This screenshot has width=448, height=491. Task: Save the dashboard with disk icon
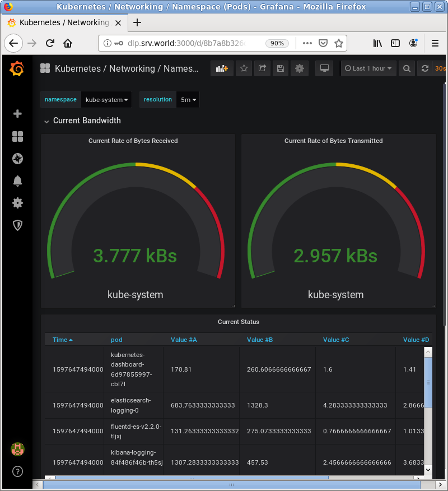[281, 68]
